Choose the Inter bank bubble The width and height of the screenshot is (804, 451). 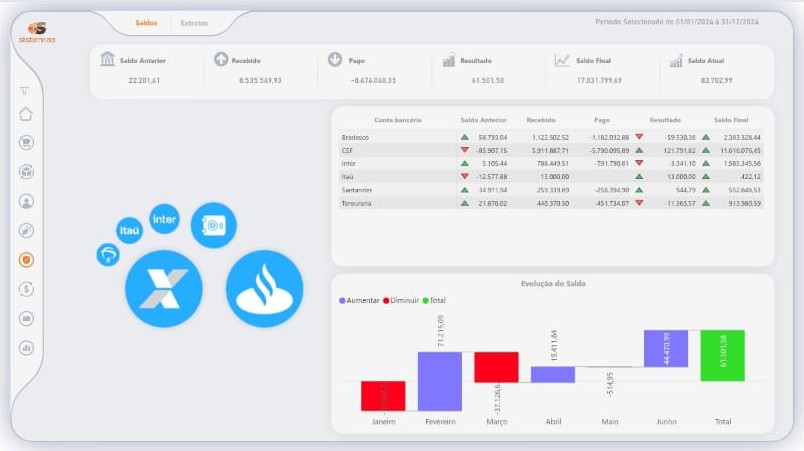click(x=164, y=219)
